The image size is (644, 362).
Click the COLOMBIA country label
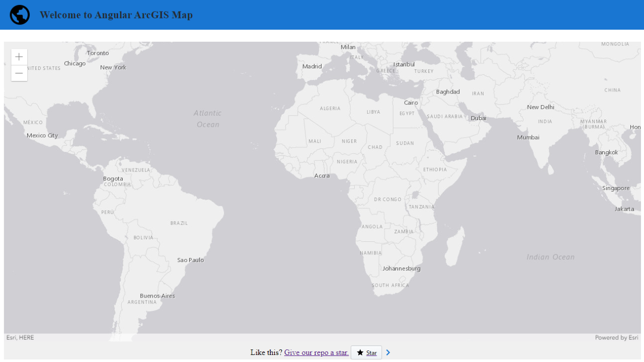(117, 185)
